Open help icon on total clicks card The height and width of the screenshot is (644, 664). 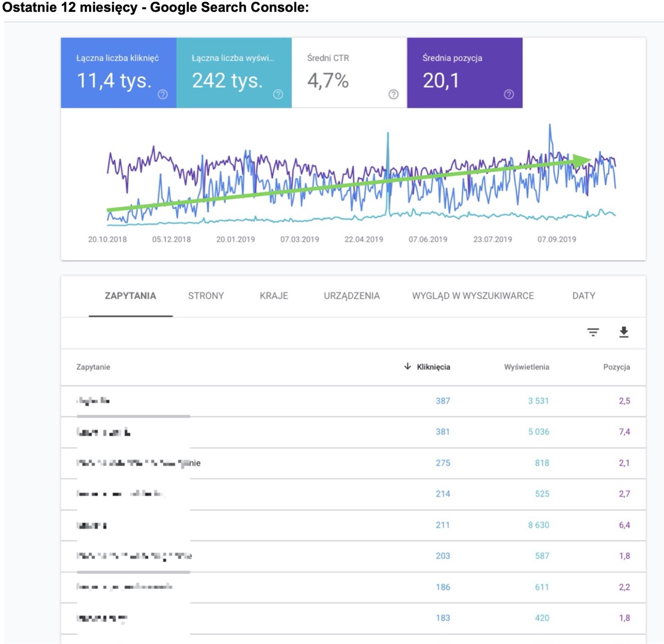163,95
